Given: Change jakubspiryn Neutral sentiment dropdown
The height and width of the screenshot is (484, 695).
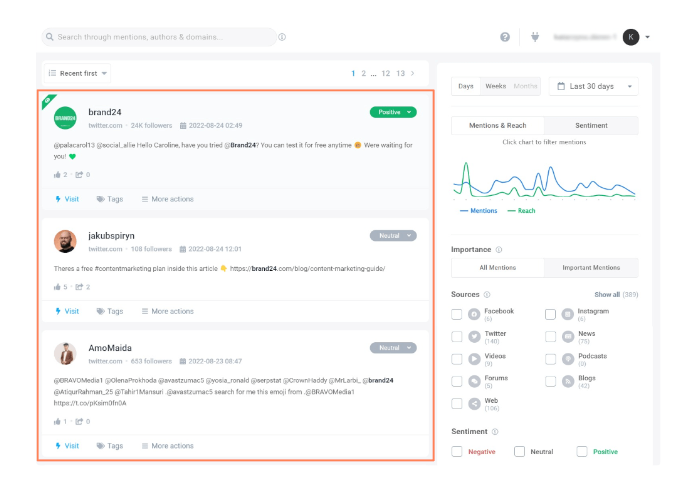Looking at the screenshot, I should coord(393,236).
